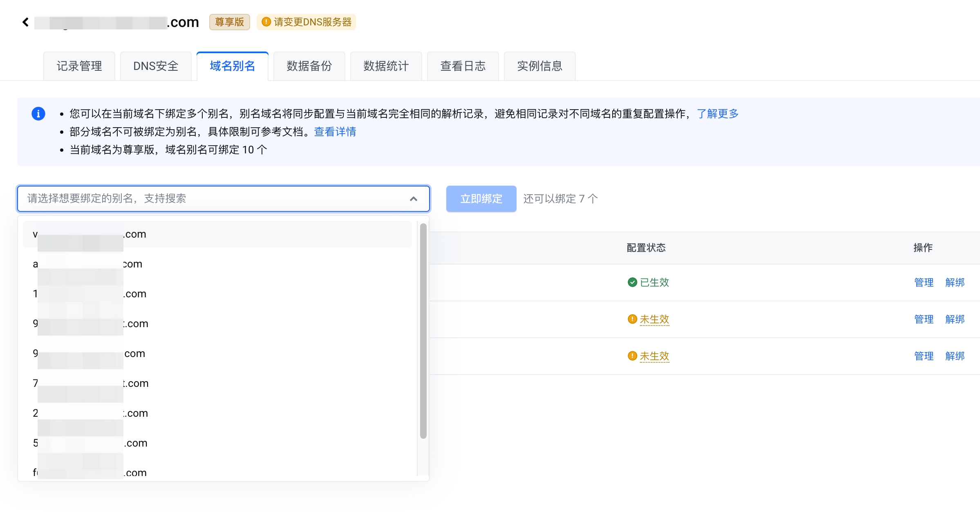This screenshot has width=980, height=512.
Task: Click the 查看详情 link
Action: tap(335, 132)
